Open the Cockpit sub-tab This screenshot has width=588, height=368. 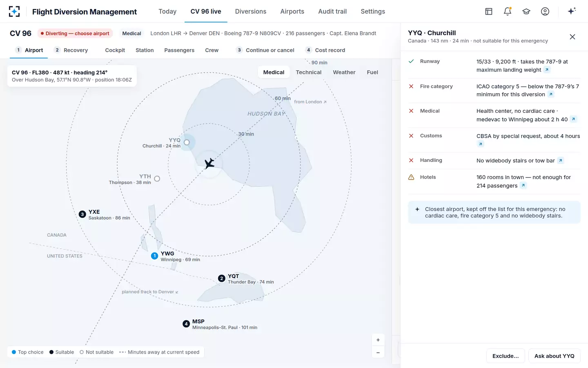coord(115,50)
